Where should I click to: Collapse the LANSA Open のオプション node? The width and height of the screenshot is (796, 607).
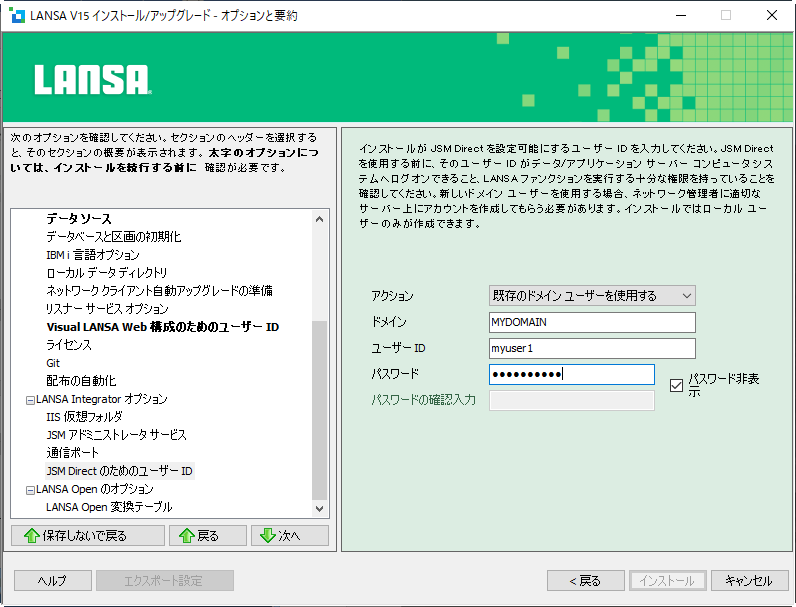click(x=30, y=490)
